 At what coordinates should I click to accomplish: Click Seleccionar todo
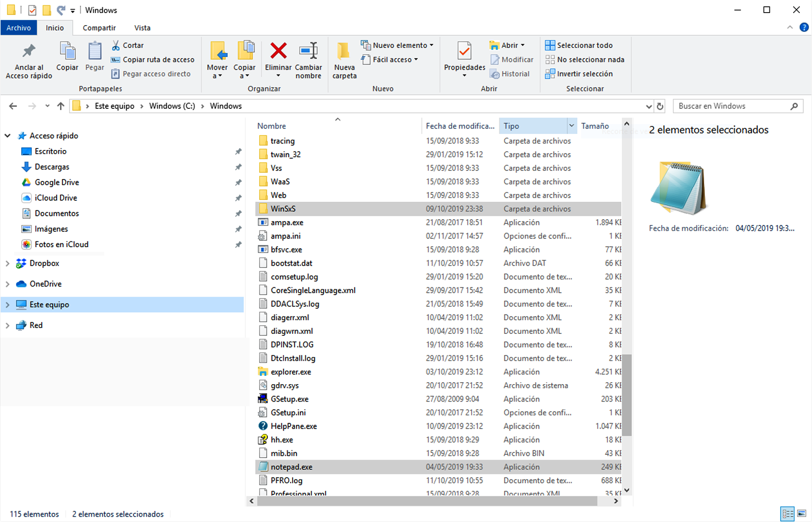point(579,45)
